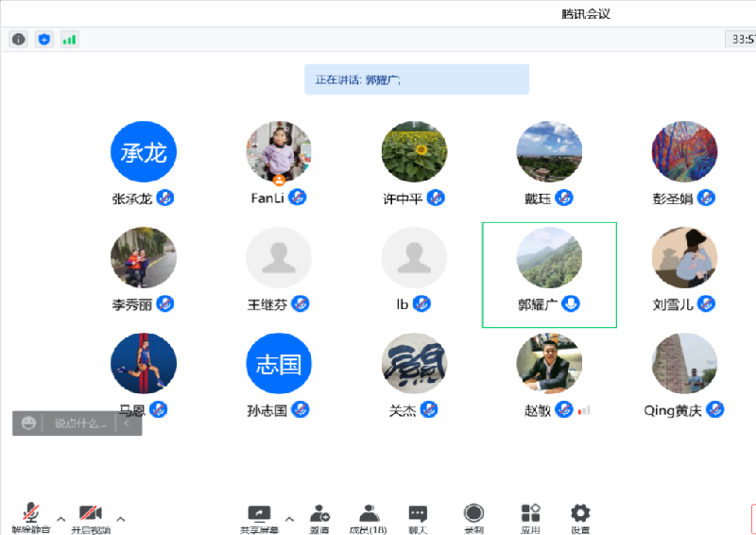Click FanLi's participant avatar
Viewport: 756px width, 535px height.
point(279,152)
